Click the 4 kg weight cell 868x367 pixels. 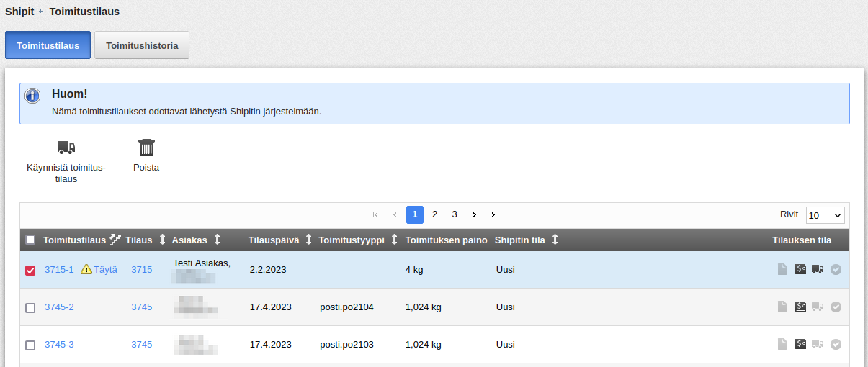413,269
